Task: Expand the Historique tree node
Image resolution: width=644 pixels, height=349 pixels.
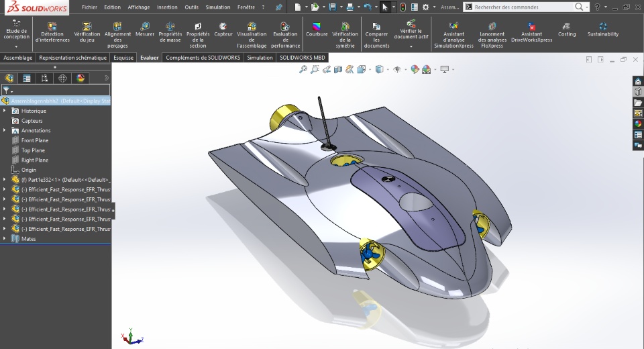Action: click(x=5, y=111)
